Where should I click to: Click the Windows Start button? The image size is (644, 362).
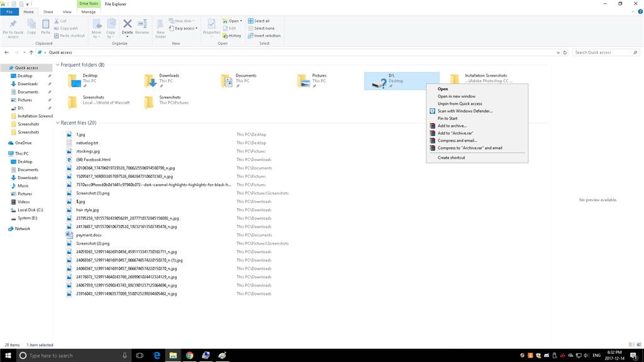(8, 356)
